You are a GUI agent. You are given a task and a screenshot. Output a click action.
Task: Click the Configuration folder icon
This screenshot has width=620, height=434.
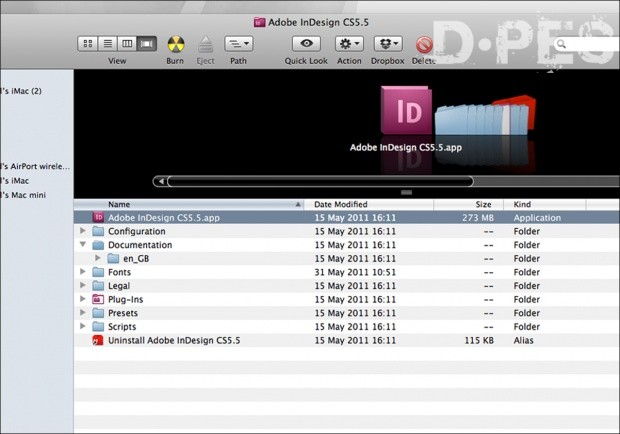point(98,231)
